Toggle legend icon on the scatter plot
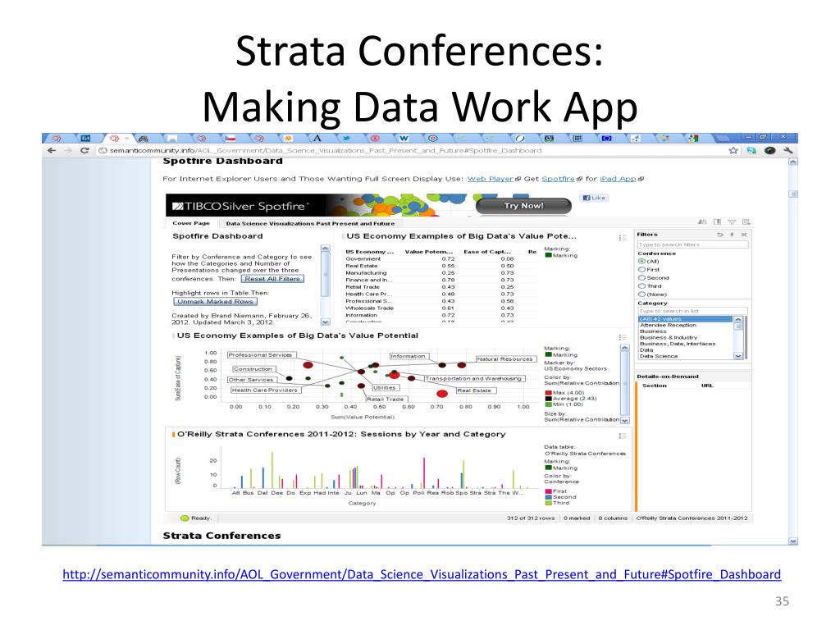The height and width of the screenshot is (630, 840). [x=622, y=337]
